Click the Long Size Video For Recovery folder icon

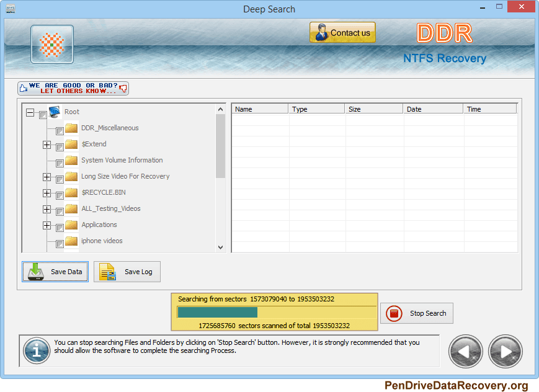pyautogui.click(x=71, y=176)
